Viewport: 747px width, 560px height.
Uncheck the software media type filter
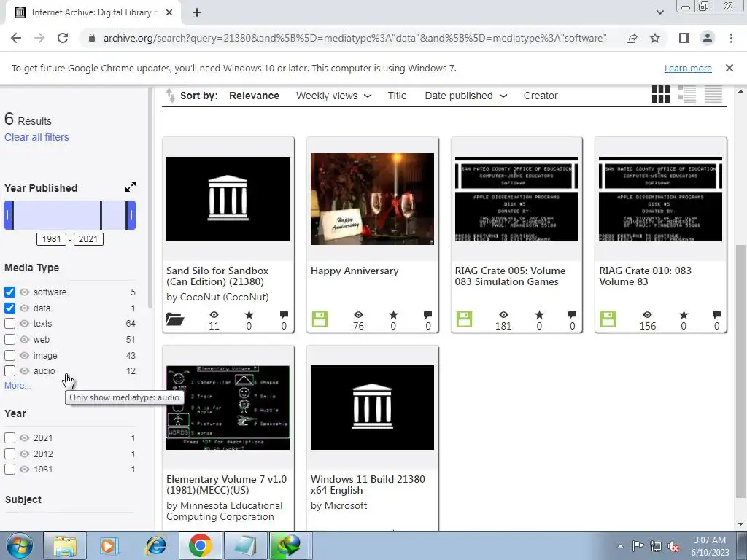coord(9,292)
